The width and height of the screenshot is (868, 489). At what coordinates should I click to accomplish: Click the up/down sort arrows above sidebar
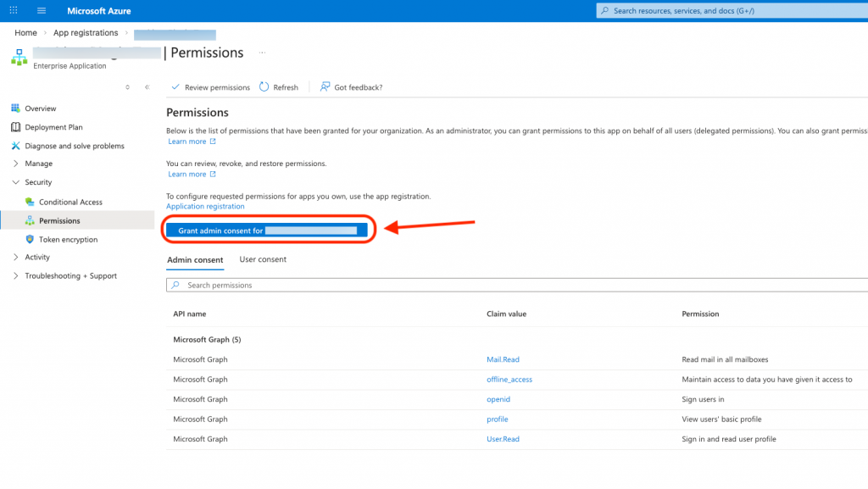point(127,86)
